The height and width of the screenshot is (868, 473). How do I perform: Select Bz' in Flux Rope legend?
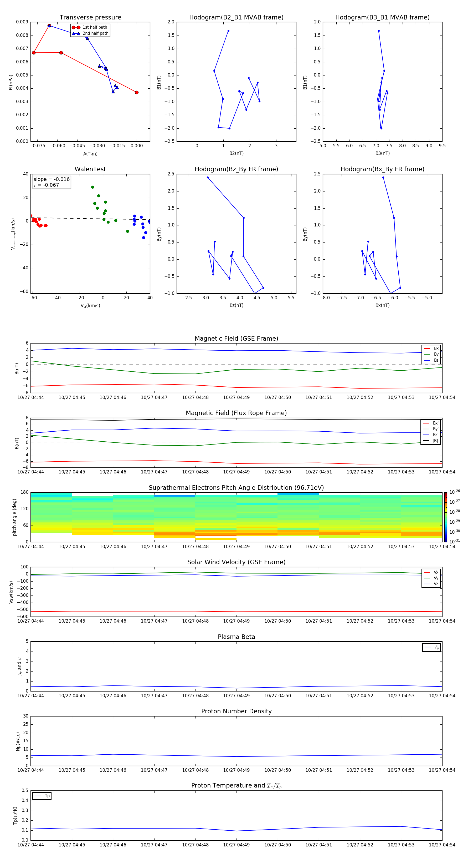pos(431,435)
